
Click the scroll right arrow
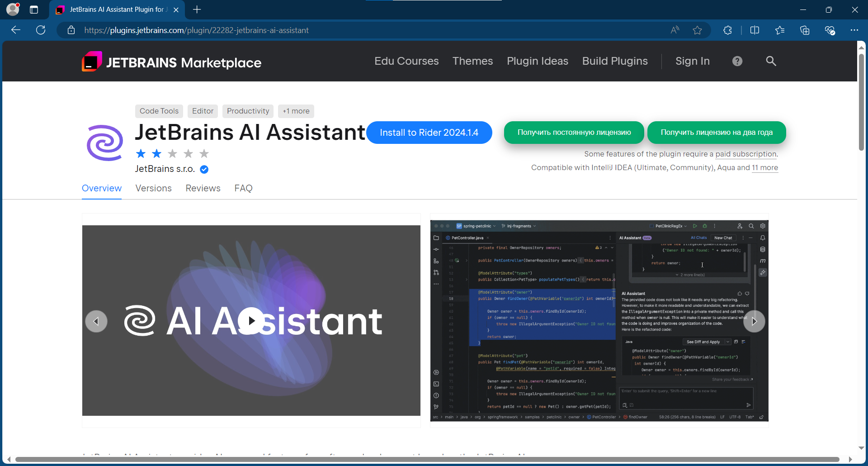[x=850, y=460]
